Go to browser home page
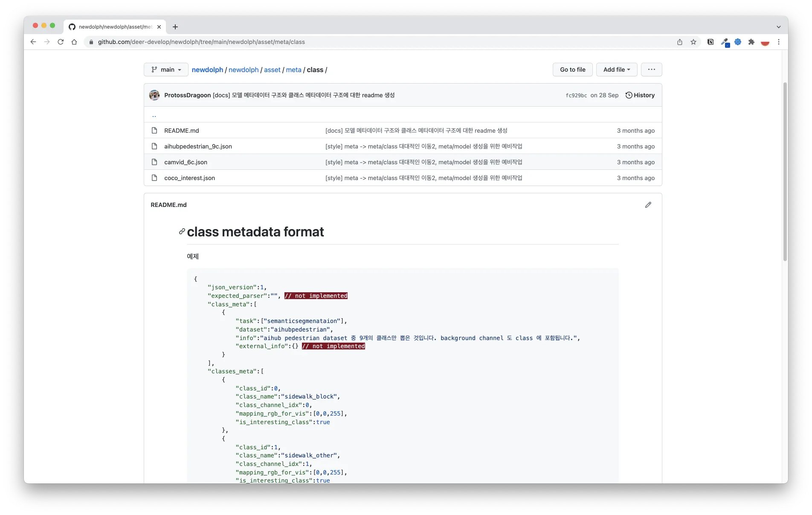The image size is (812, 515). [x=74, y=42]
